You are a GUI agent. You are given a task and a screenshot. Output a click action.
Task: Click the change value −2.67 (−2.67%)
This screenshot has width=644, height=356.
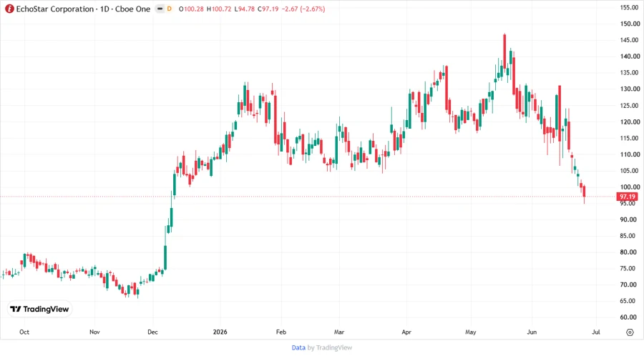click(x=303, y=9)
